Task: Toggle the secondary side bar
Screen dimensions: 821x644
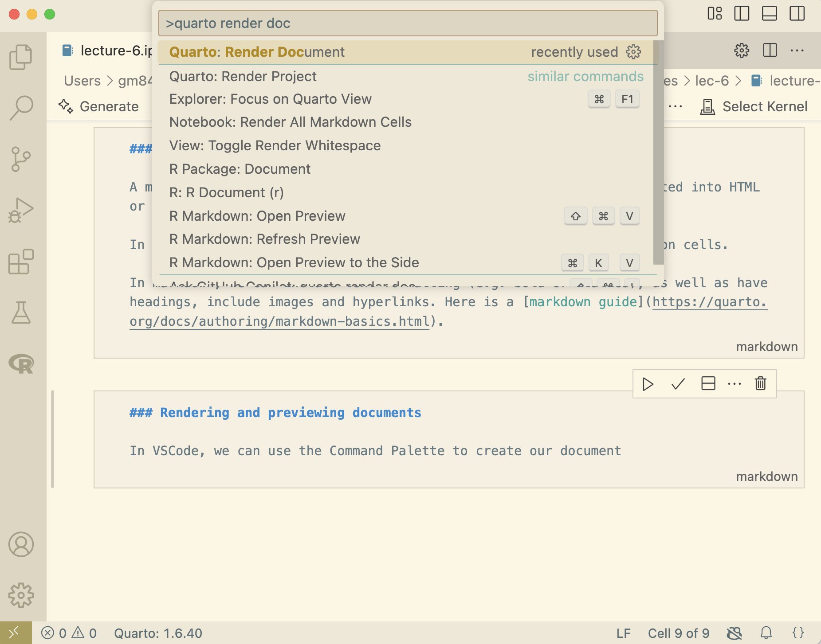Action: (x=797, y=14)
